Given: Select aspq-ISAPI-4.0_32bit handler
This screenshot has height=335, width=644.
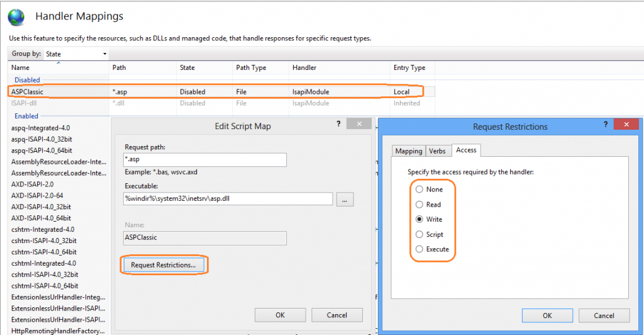Looking at the screenshot, I should pyautogui.click(x=42, y=139).
